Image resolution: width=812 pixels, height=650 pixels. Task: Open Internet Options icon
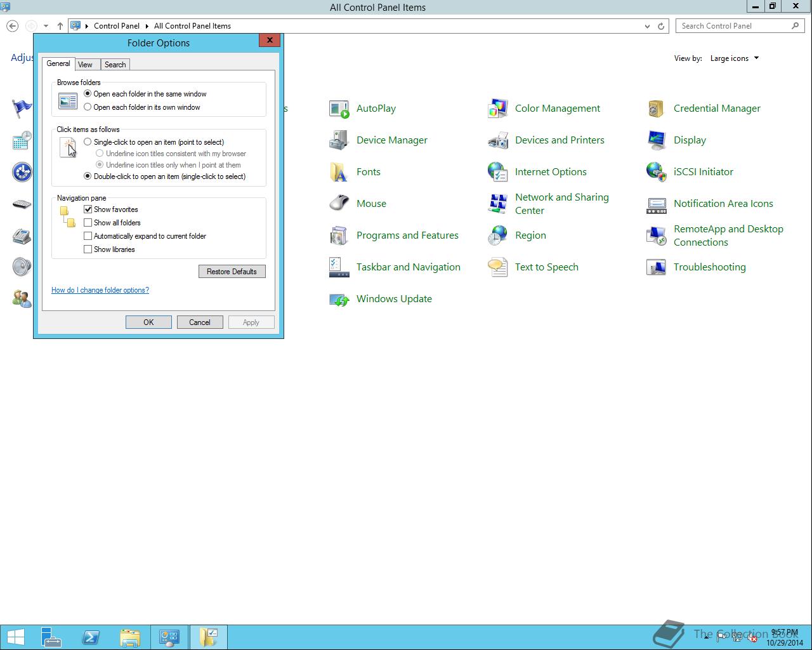pyautogui.click(x=498, y=172)
